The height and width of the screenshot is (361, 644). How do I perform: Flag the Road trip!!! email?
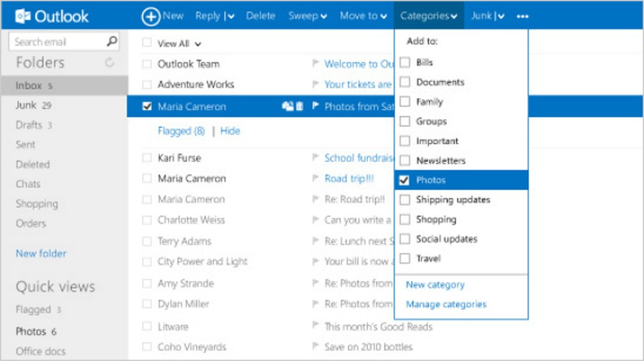pos(315,178)
